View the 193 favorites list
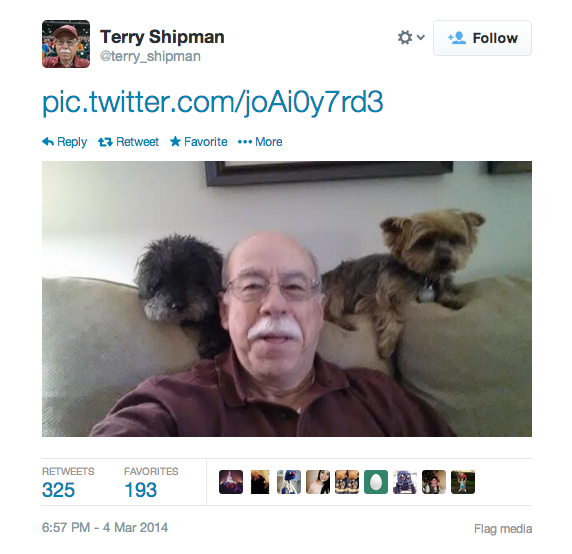The image size is (572, 554). (x=151, y=483)
